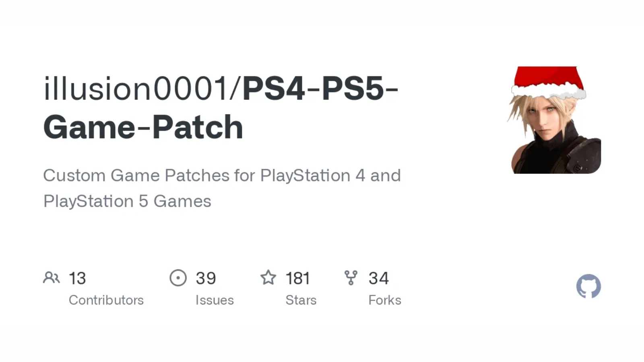The height and width of the screenshot is (362, 644).
Task: Click the Forks branch icon
Action: coord(351,278)
